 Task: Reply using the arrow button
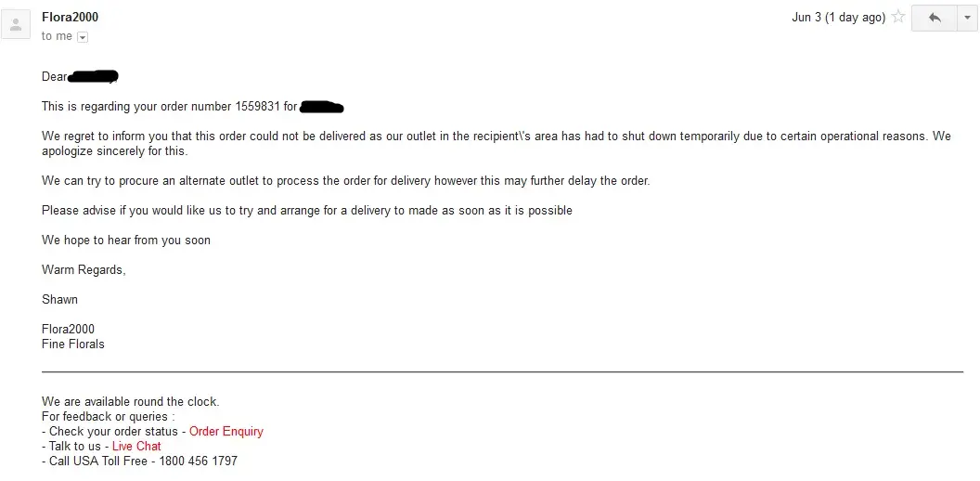click(x=934, y=18)
